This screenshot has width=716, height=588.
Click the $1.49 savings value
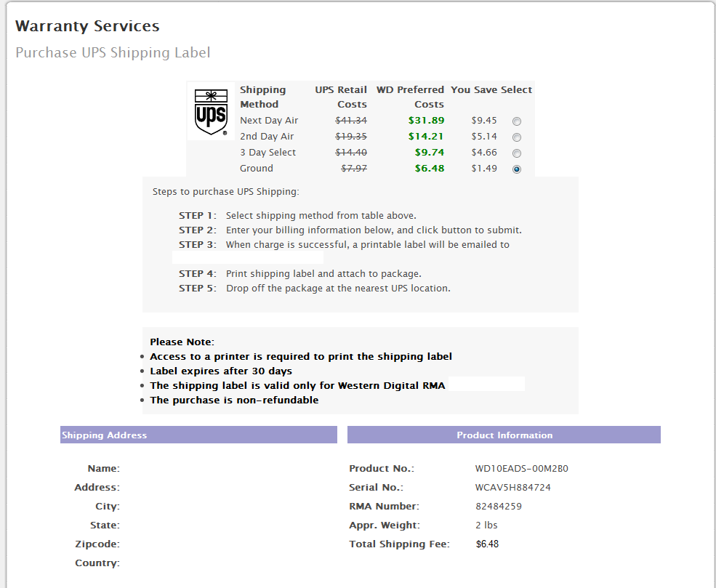tap(484, 168)
